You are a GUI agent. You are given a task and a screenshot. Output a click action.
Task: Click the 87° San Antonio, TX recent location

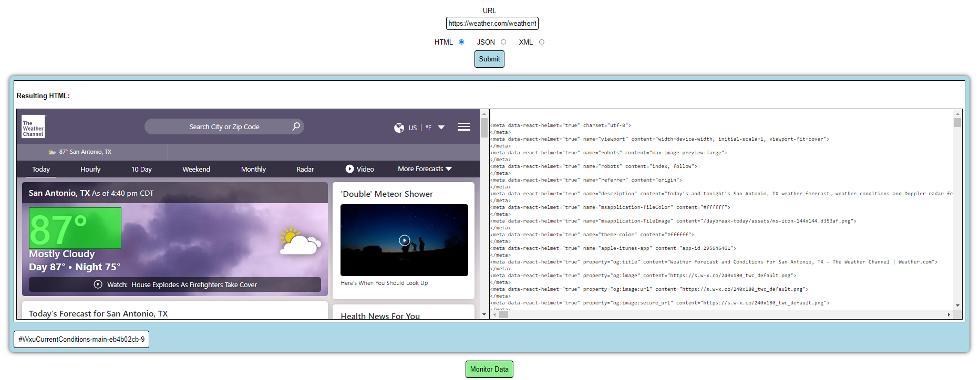tap(80, 152)
